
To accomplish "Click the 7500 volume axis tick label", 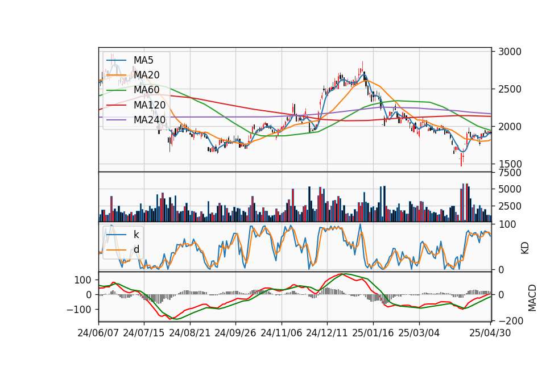I will 510,173.
